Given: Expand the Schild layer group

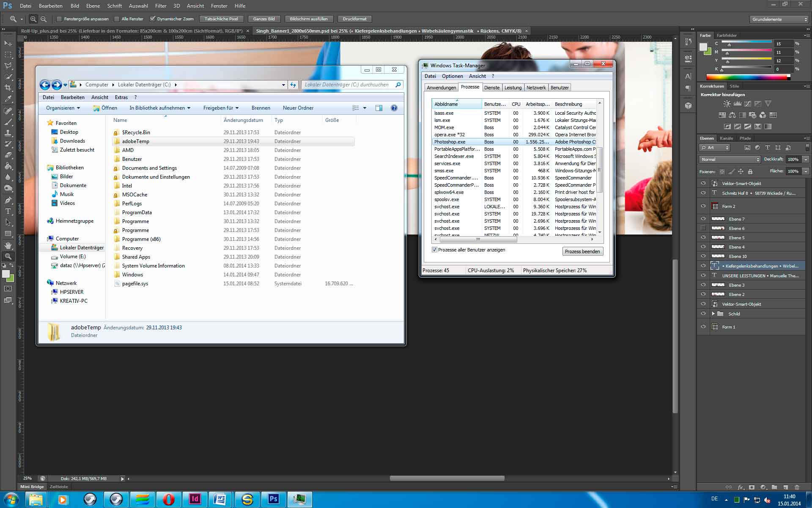Looking at the screenshot, I should [x=713, y=314].
